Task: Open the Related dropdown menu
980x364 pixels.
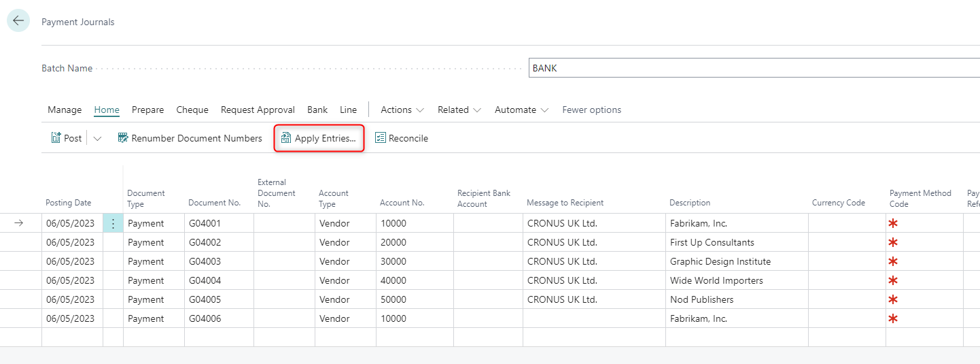Action: [x=459, y=110]
